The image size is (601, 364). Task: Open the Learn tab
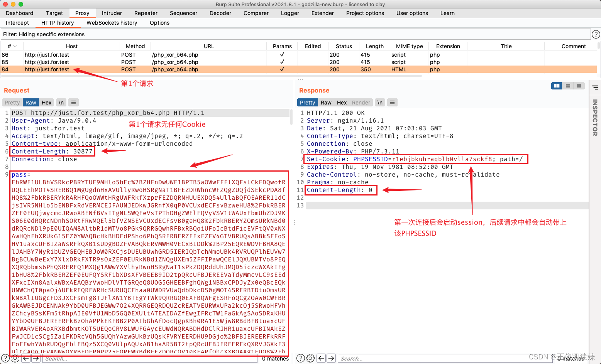coord(447,13)
